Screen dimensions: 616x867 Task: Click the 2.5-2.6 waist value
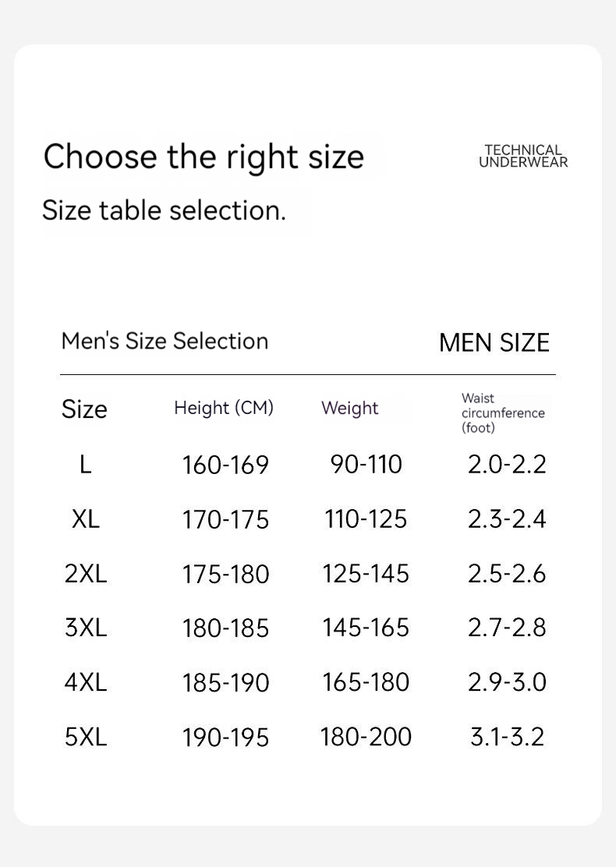point(507,574)
